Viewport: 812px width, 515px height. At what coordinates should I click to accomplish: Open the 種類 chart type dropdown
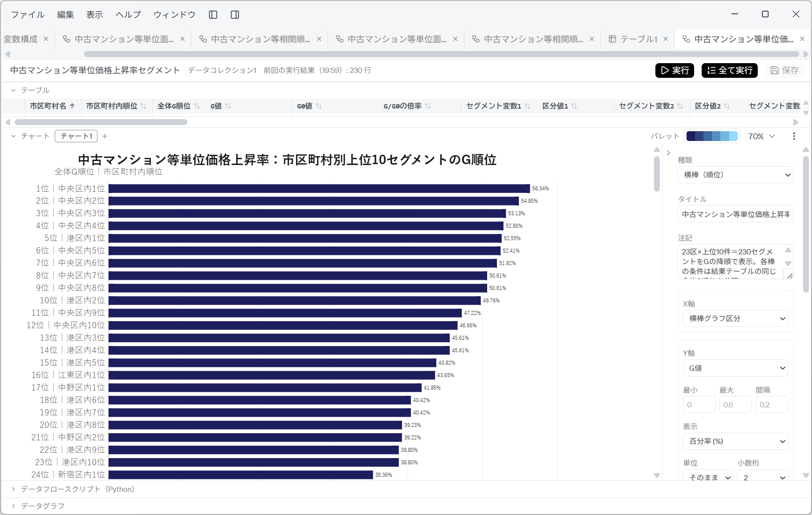tap(735, 175)
